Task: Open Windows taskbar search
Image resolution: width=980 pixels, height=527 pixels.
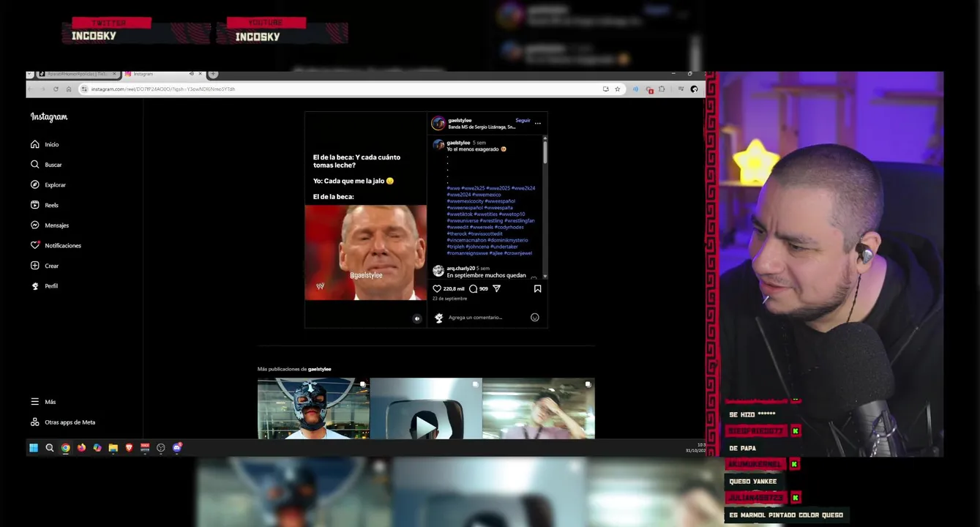Action: click(x=50, y=448)
